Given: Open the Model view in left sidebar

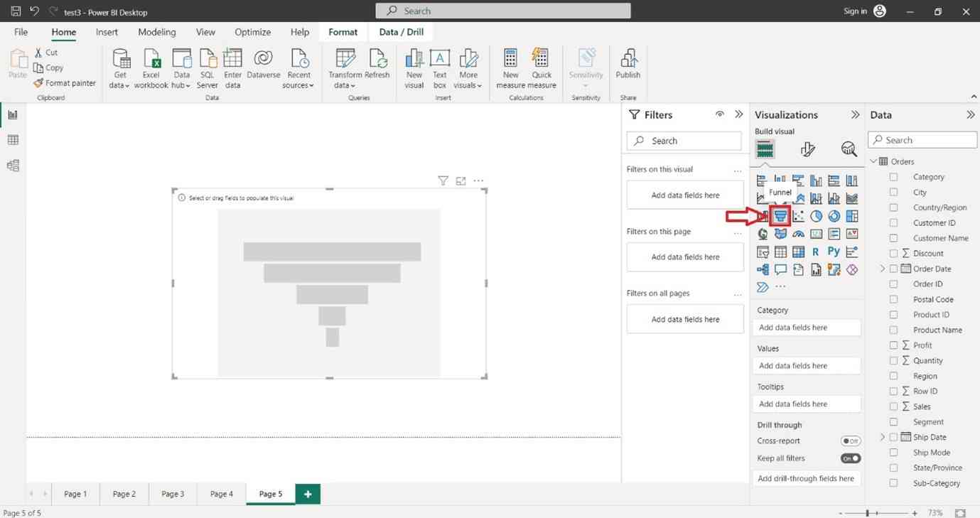Looking at the screenshot, I should click(13, 165).
